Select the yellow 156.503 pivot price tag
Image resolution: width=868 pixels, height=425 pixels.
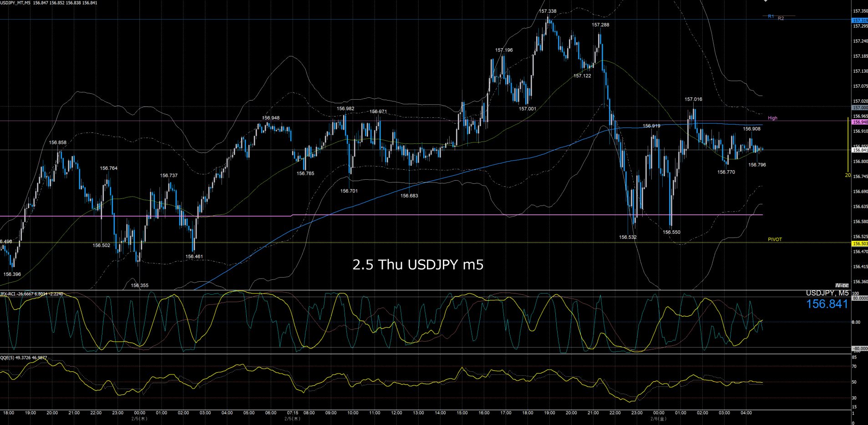[859, 244]
